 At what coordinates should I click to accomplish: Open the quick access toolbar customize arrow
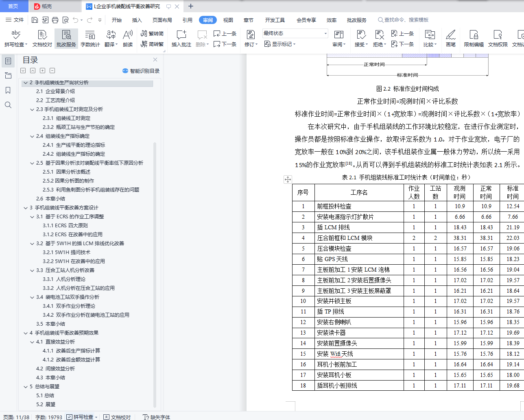coord(100,20)
